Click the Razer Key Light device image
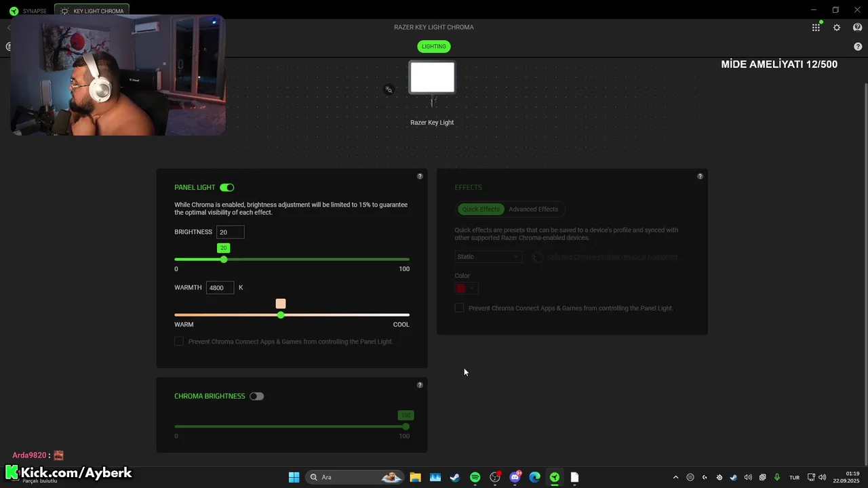The height and width of the screenshot is (488, 868). tap(432, 84)
